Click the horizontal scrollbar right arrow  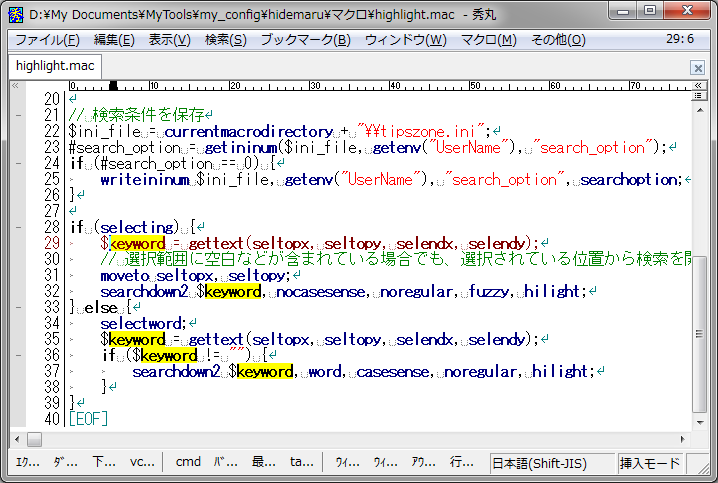coord(683,440)
